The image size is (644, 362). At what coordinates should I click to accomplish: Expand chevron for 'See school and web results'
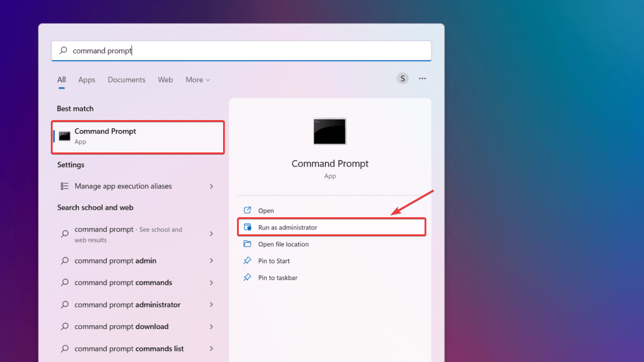(x=211, y=234)
